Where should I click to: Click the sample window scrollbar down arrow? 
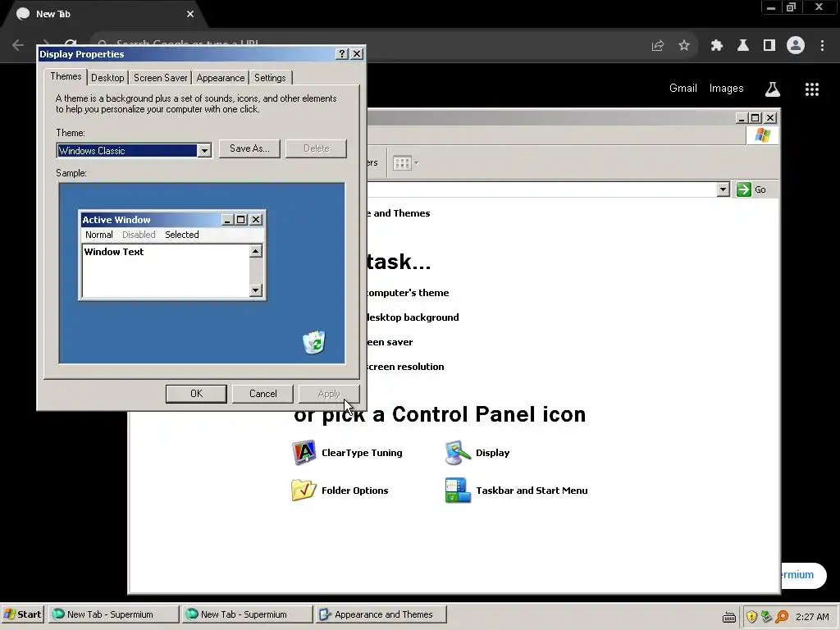pos(256,290)
